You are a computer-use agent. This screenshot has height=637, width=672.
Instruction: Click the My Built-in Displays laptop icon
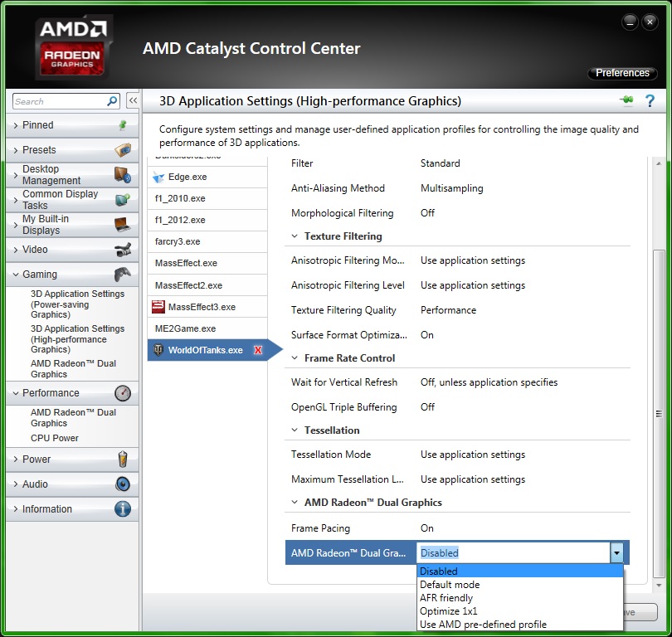click(123, 225)
